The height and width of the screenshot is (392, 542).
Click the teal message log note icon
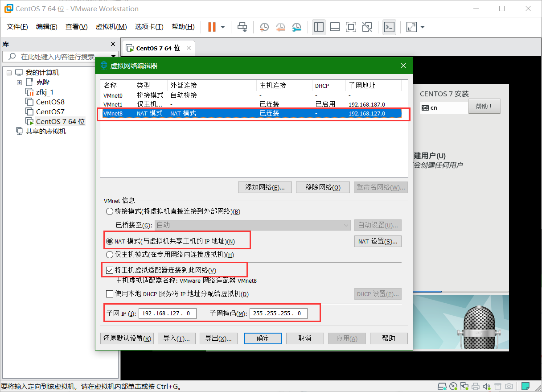(x=526, y=386)
